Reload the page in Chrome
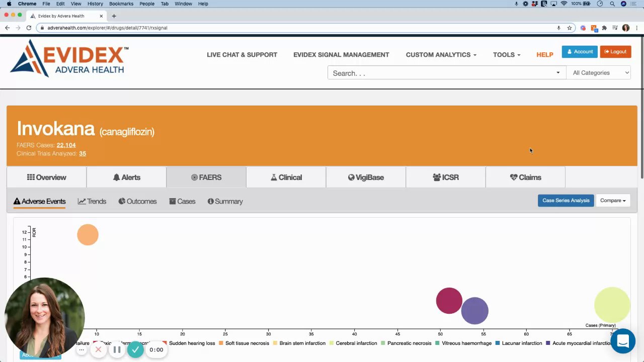The width and height of the screenshot is (644, 362). (29, 28)
